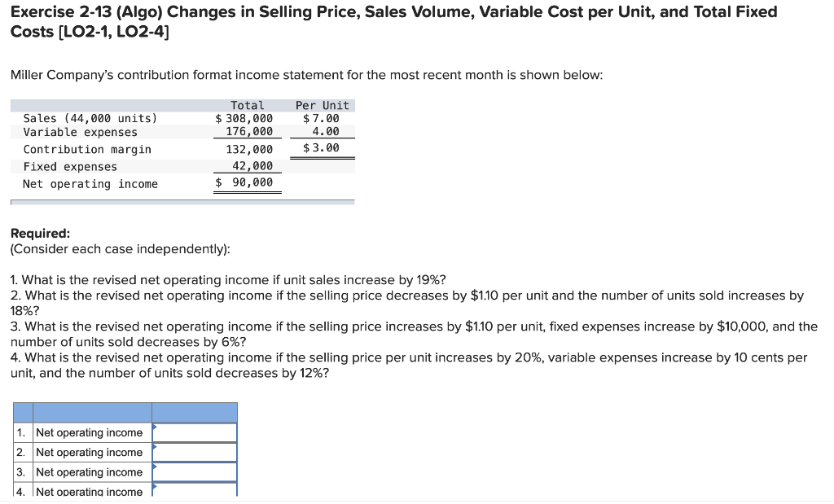The width and height of the screenshot is (834, 504).
Task: Click the answer input field for question 4
Action: (195, 489)
